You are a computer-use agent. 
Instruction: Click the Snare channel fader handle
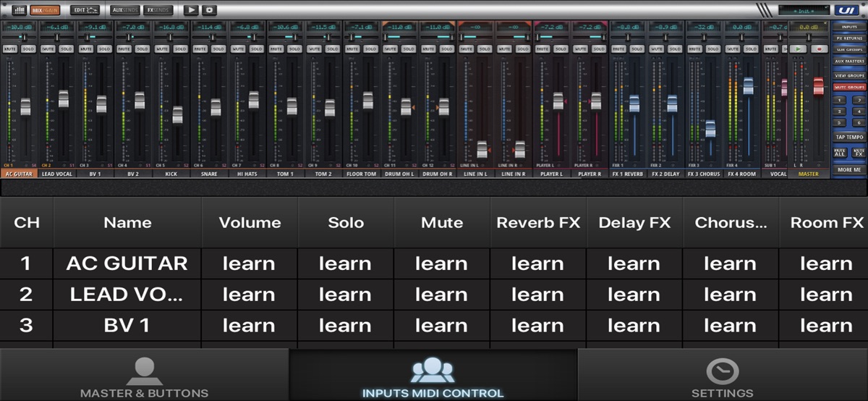[x=216, y=107]
